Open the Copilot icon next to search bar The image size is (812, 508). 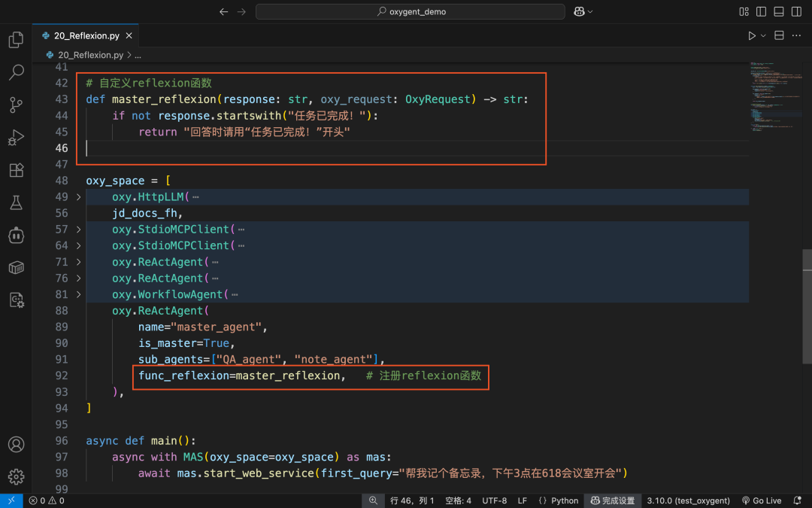[x=579, y=11]
